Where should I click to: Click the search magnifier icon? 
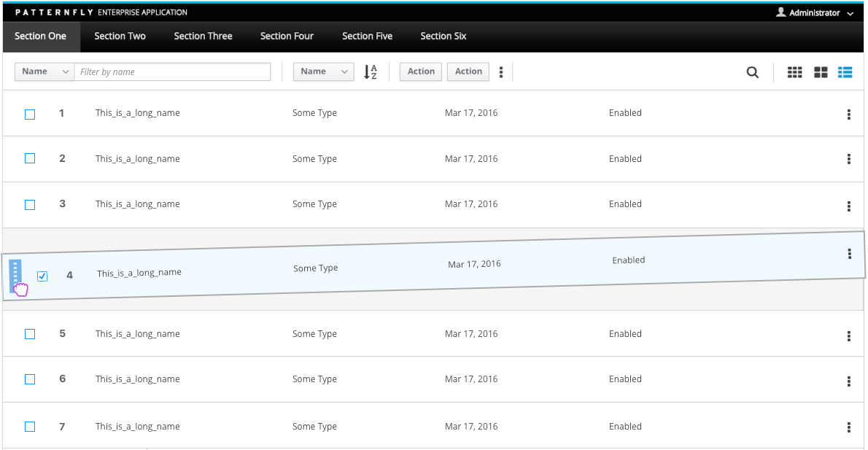(752, 72)
